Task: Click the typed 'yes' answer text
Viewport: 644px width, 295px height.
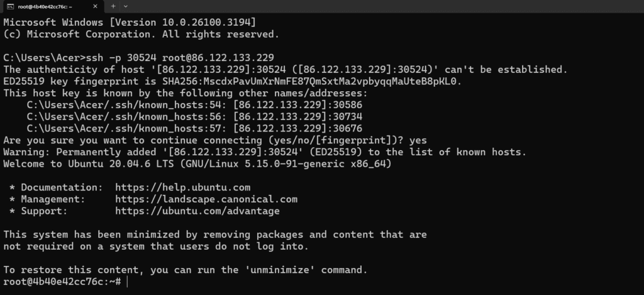Action: [x=418, y=140]
